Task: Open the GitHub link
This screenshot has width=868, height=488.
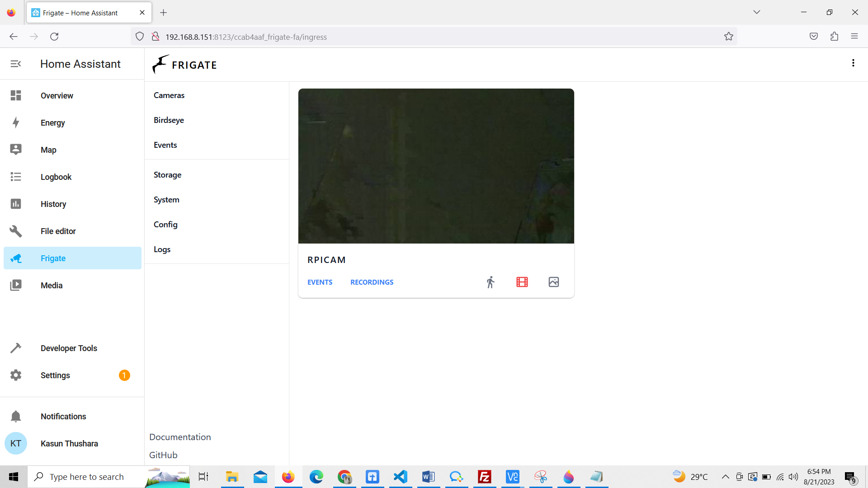Action: pos(163,455)
